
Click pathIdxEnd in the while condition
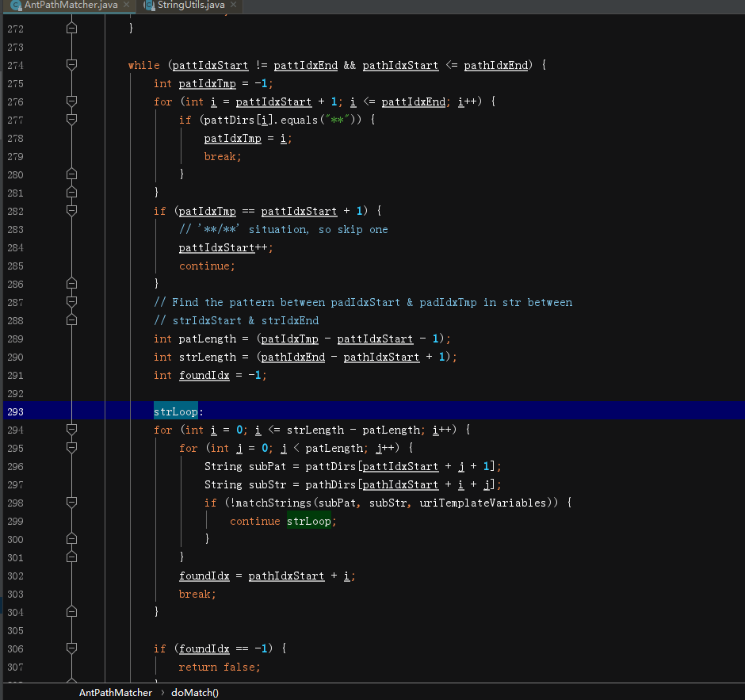pos(495,66)
